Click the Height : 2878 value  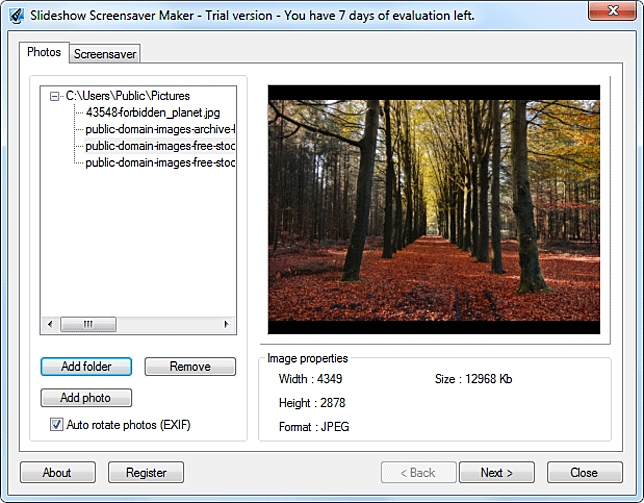pyautogui.click(x=312, y=403)
